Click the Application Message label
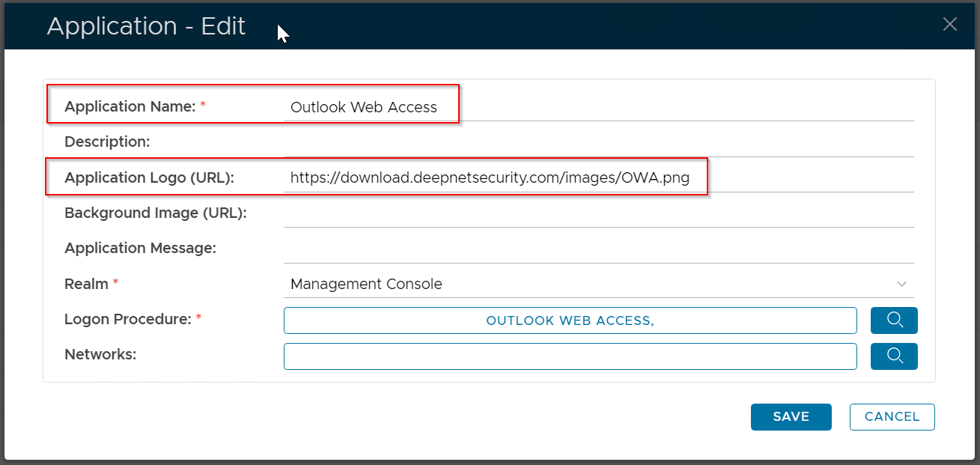This screenshot has width=980, height=465. [140, 249]
